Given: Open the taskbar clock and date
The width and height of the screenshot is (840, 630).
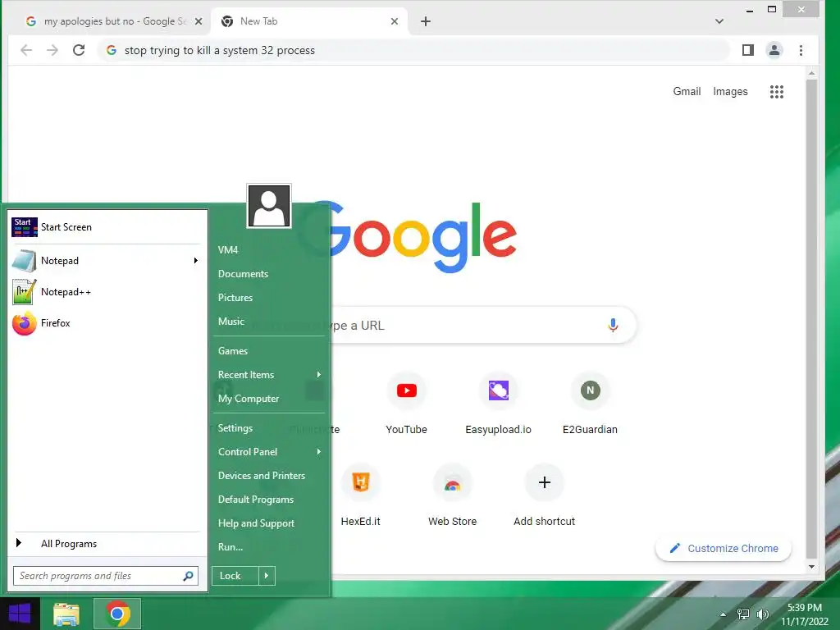Looking at the screenshot, I should (804, 614).
